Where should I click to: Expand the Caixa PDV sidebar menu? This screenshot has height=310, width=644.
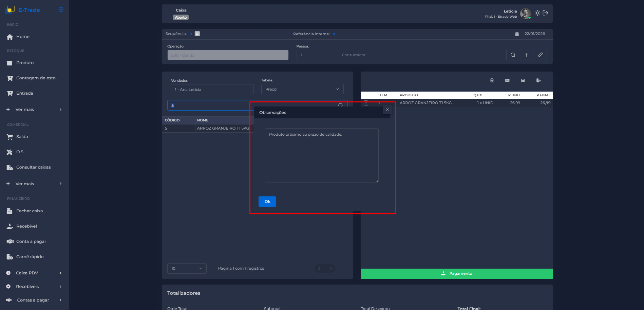coord(34,273)
